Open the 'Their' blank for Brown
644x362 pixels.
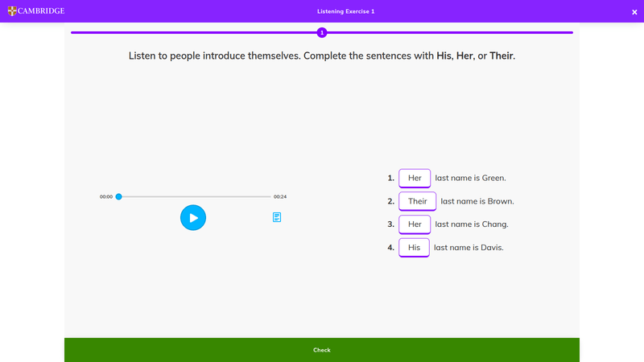[x=417, y=201]
